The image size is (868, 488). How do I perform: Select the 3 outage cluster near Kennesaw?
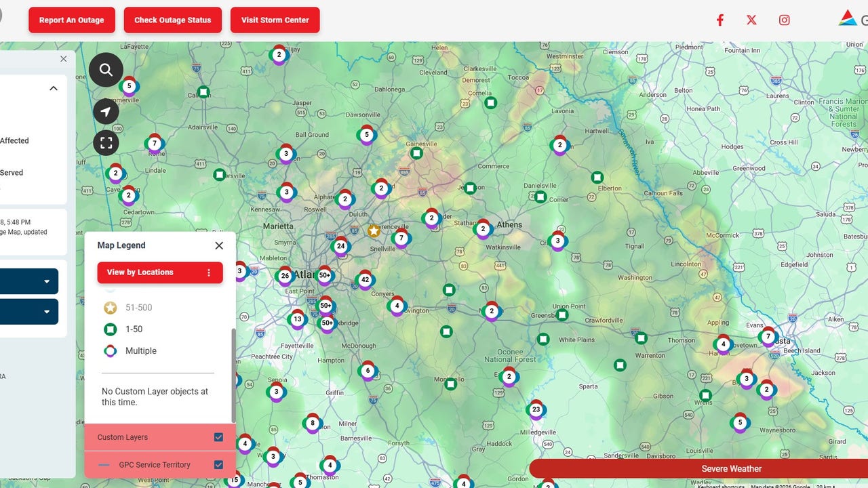click(x=287, y=192)
